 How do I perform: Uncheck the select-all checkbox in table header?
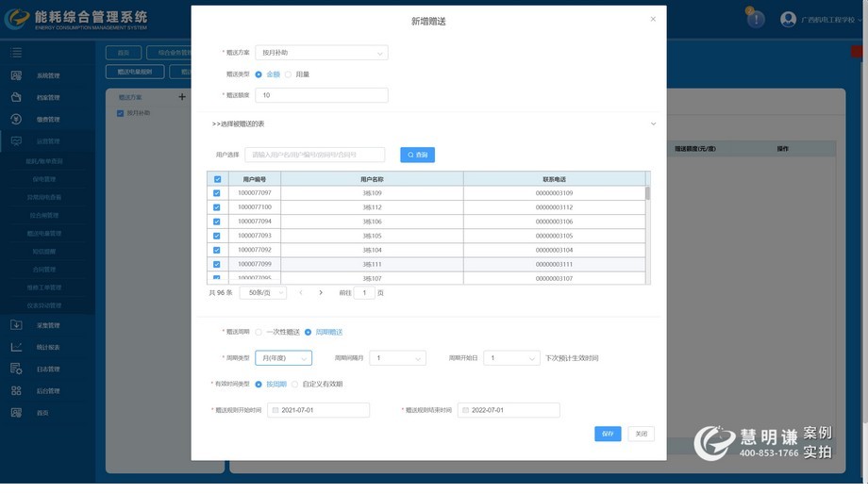[218, 179]
